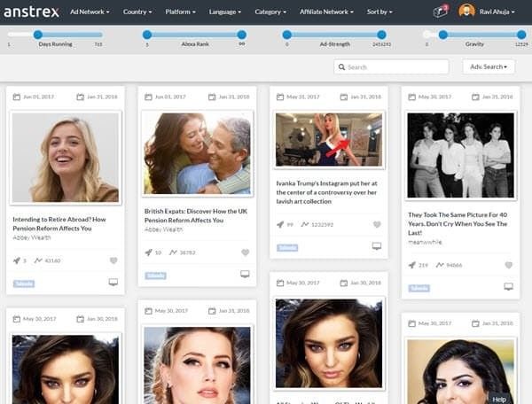
Task: Like the British Expats ad via heart icon
Action: pyautogui.click(x=245, y=252)
